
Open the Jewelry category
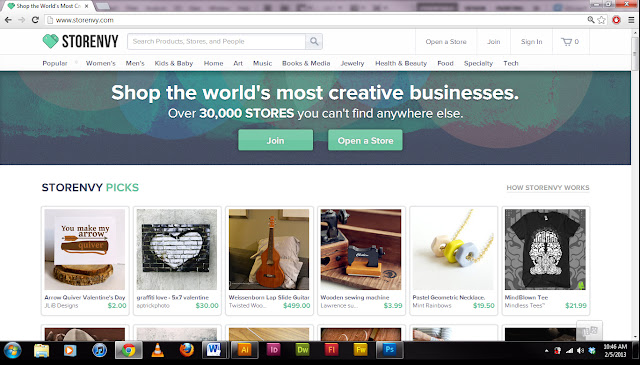coord(353,63)
